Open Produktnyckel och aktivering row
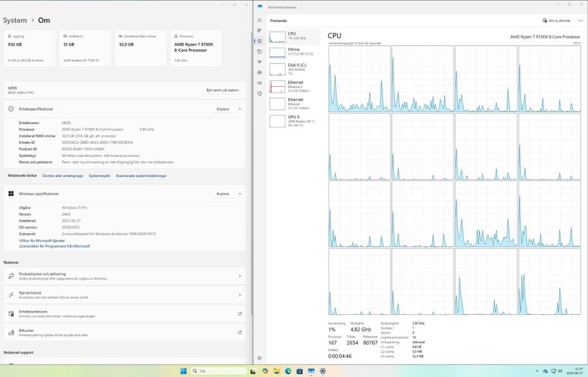The image size is (588, 377). (125, 276)
